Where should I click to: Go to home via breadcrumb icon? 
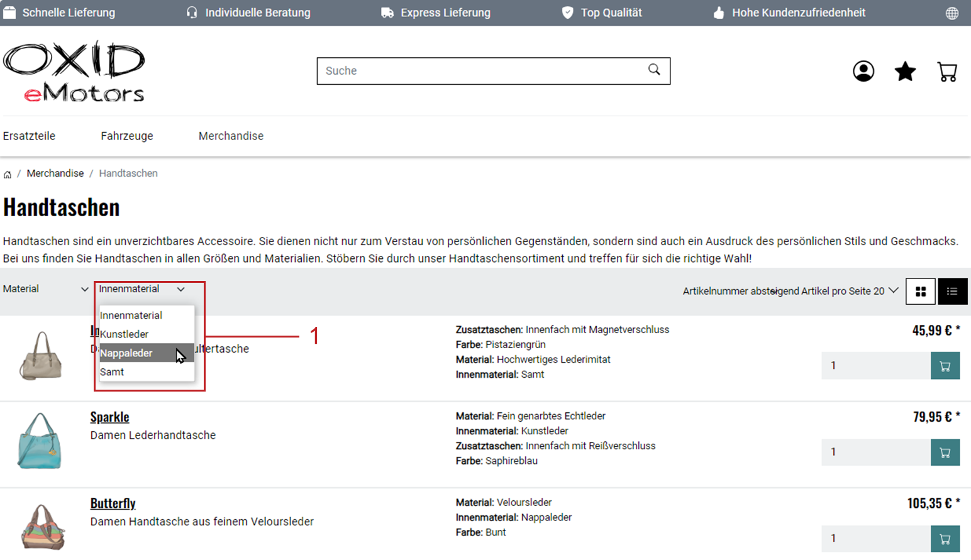[8, 174]
